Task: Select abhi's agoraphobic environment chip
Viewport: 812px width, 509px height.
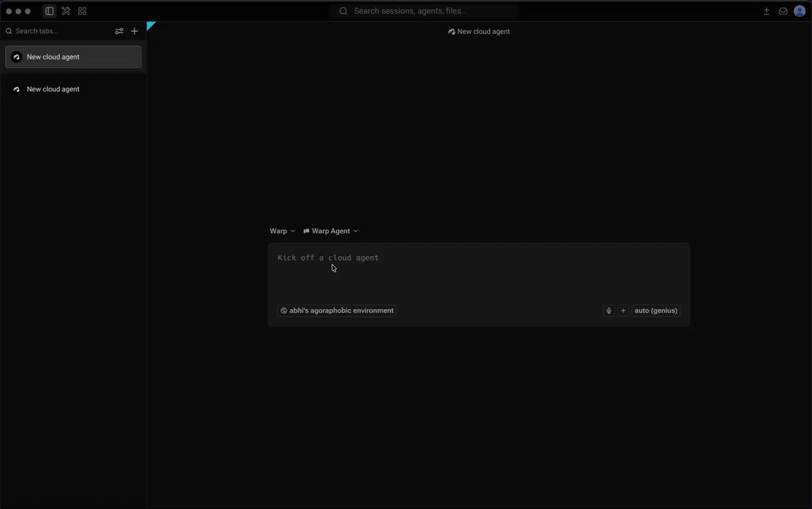Action: (x=337, y=310)
